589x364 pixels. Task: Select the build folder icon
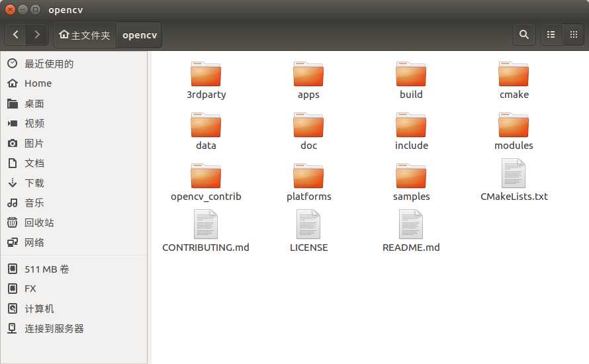click(411, 74)
